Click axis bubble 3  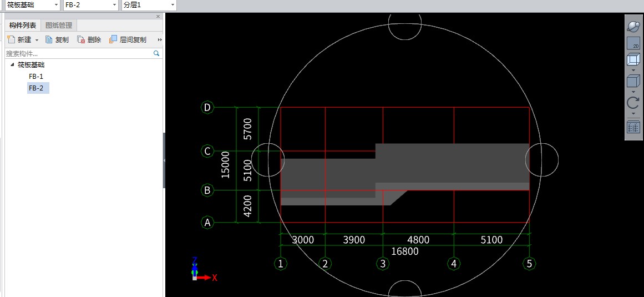pyautogui.click(x=383, y=264)
